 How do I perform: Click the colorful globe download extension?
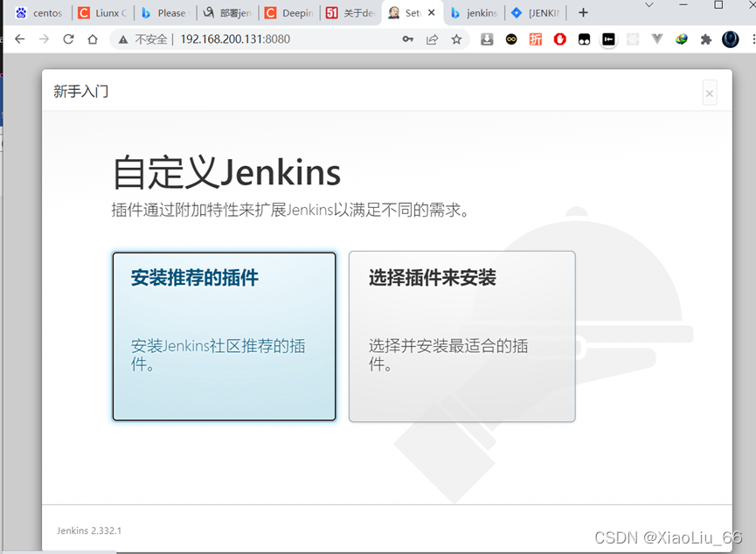click(681, 39)
